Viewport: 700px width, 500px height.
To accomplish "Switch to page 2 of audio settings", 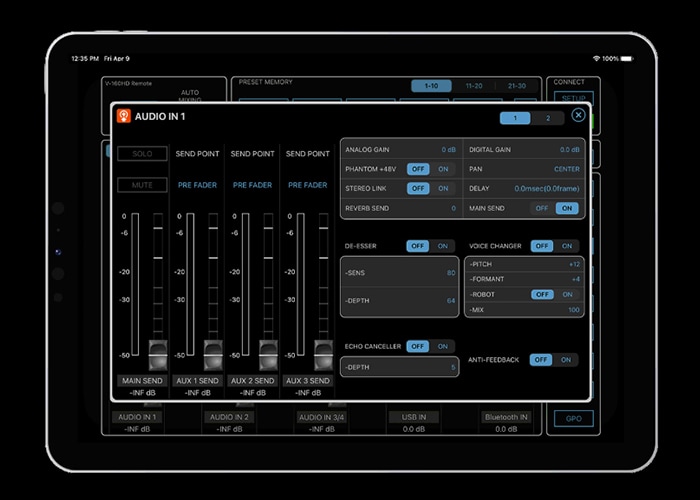I will click(547, 118).
